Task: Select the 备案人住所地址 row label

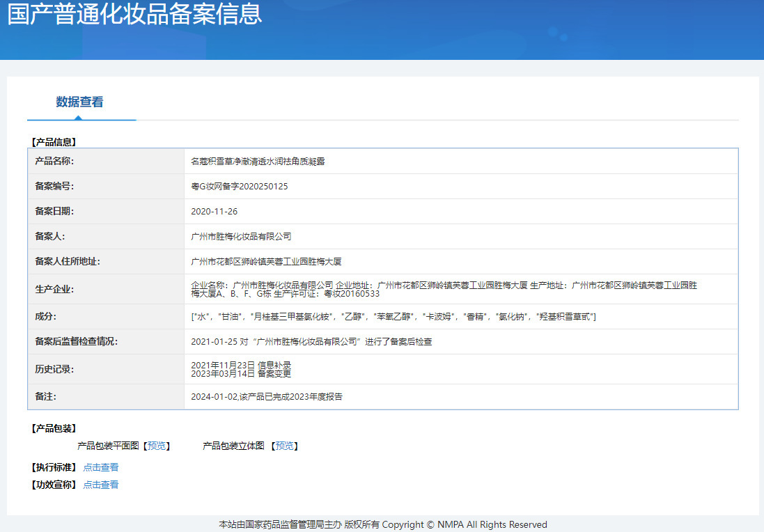Action: coord(68,261)
